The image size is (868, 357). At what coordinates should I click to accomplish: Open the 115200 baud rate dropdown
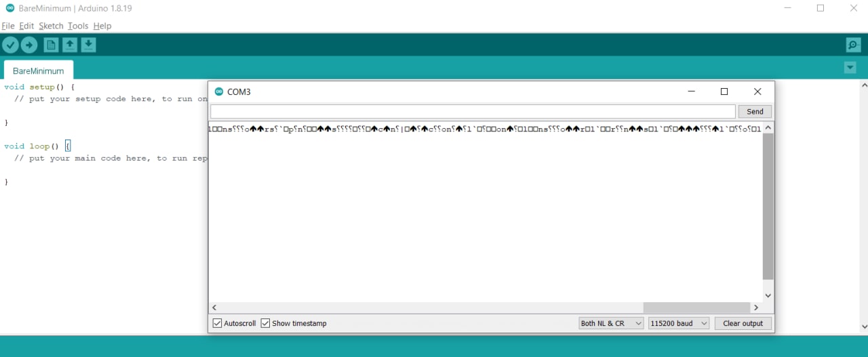[679, 323]
